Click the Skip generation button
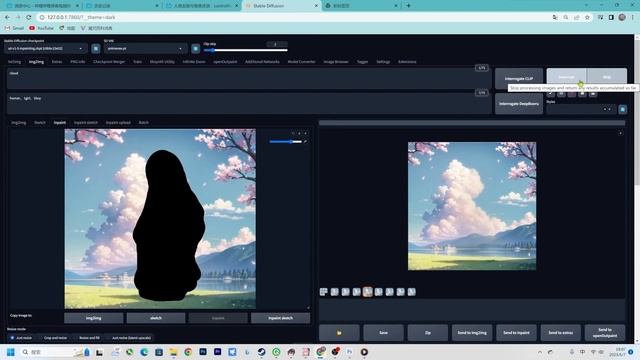 (x=607, y=77)
